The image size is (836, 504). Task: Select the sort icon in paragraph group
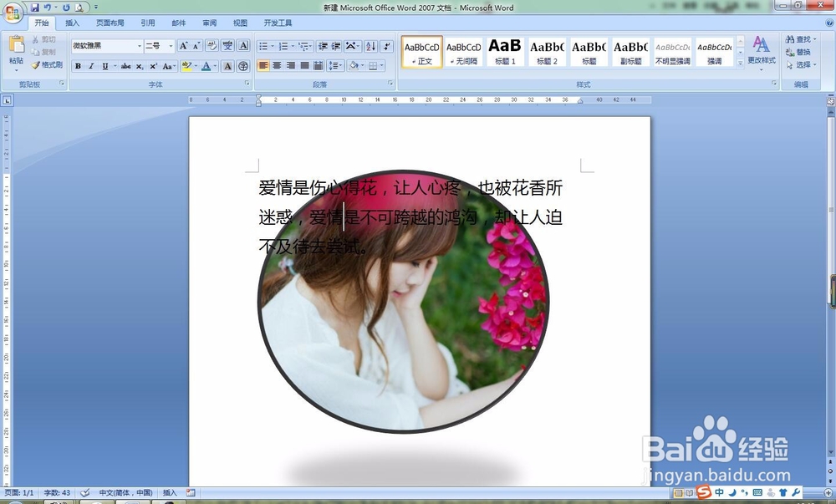coord(370,47)
